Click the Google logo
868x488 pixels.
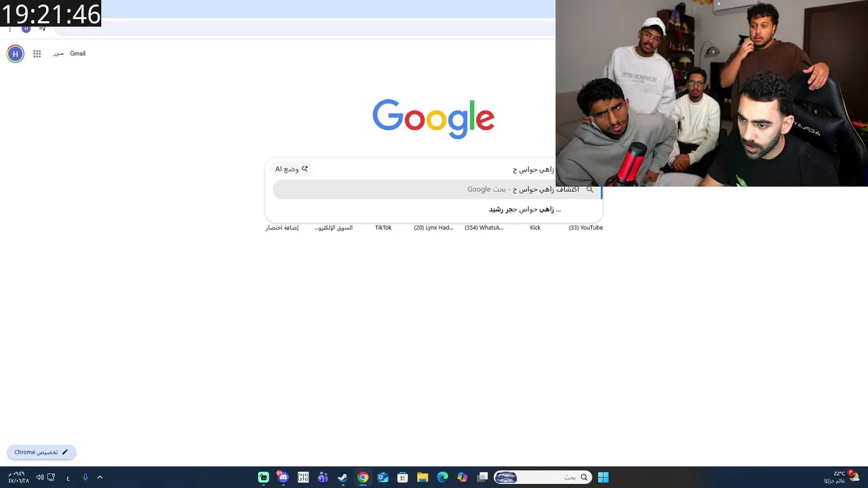[433, 119]
